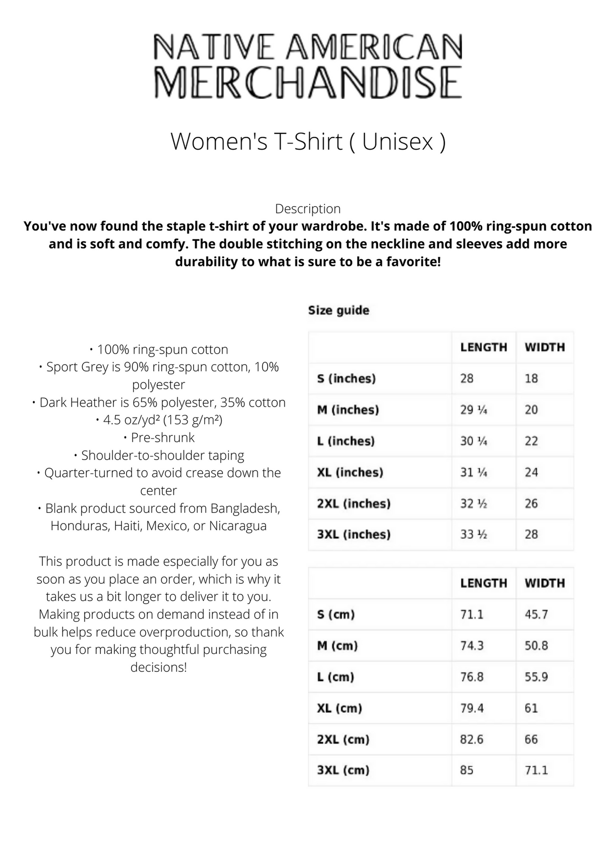Select the 3XL (inches) width value 28
616x848 pixels.
531,535
